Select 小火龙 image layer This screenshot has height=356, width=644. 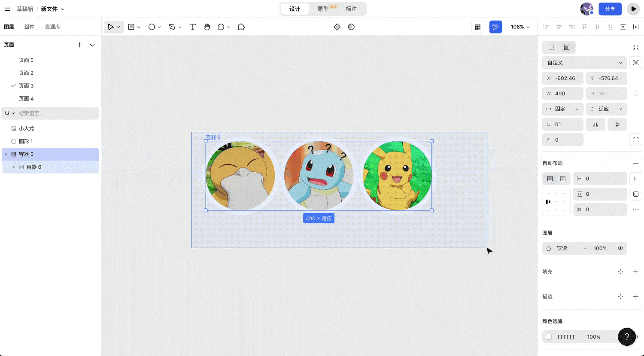(x=26, y=128)
